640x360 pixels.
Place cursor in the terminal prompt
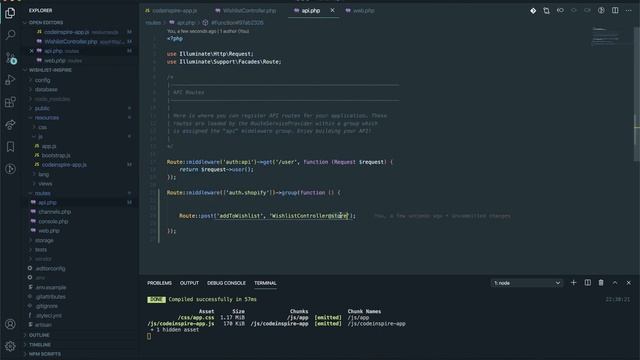(x=149, y=336)
